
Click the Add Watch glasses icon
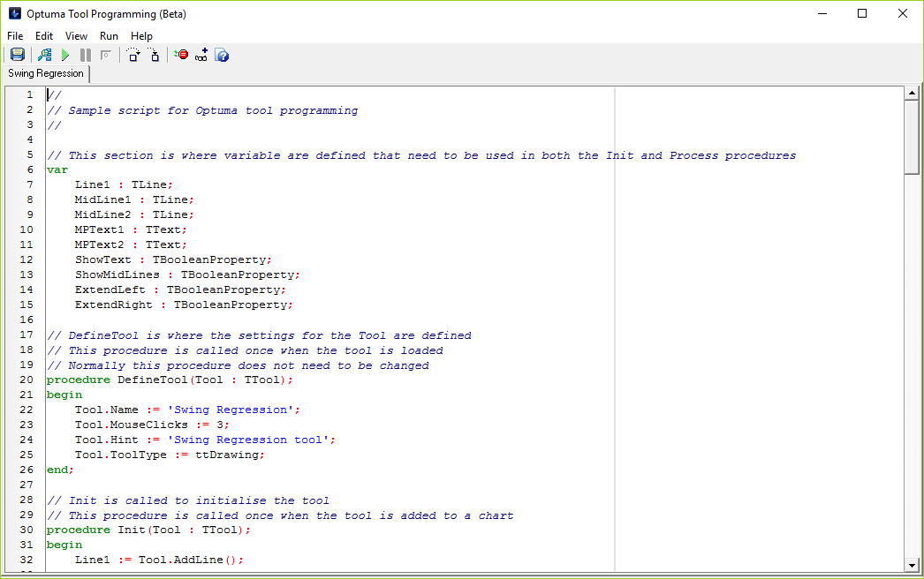201,55
